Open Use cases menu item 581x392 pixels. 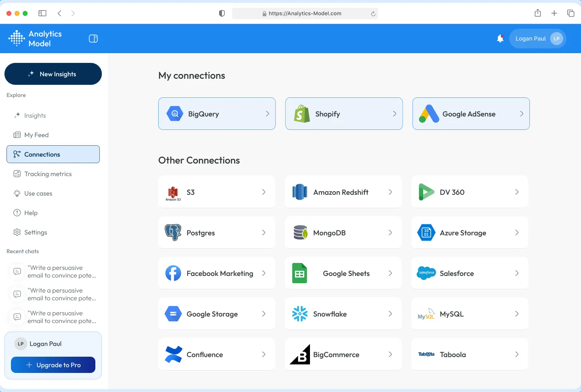tap(53, 193)
